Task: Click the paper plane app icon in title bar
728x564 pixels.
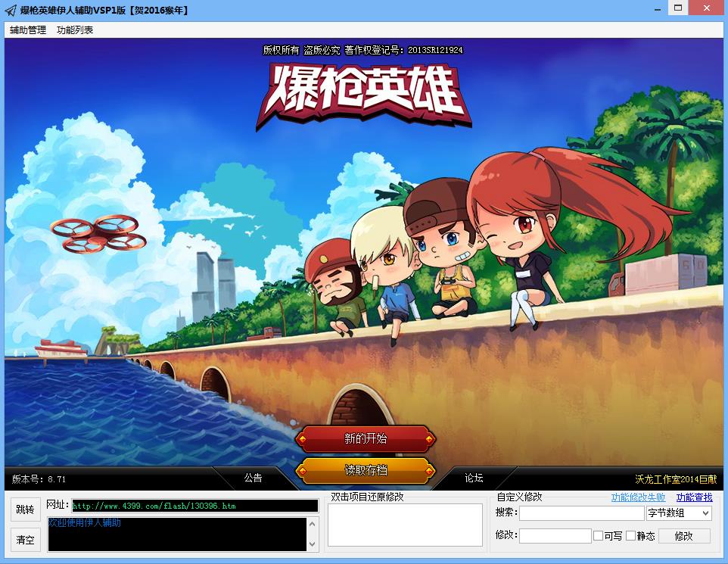Action: coord(11,10)
